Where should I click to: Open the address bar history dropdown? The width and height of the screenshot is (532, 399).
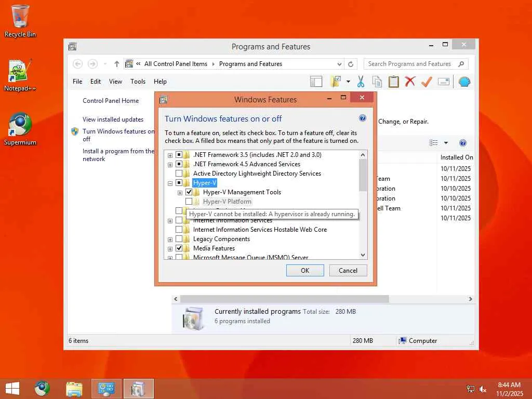click(x=339, y=64)
